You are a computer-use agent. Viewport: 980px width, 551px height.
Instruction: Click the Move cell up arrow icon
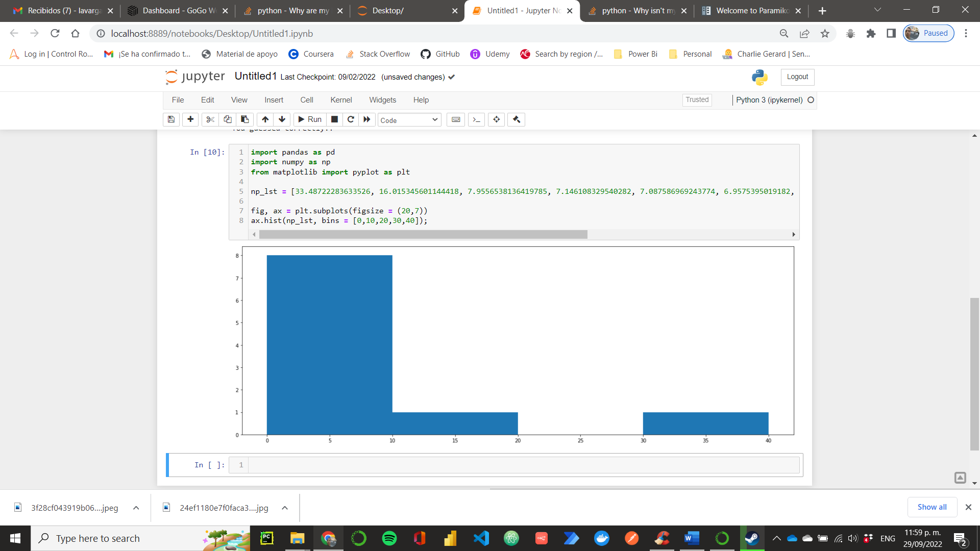(x=266, y=119)
